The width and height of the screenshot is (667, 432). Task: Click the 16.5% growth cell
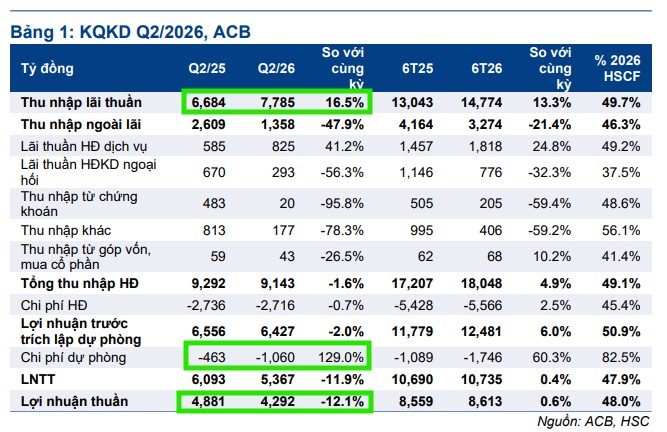click(345, 102)
